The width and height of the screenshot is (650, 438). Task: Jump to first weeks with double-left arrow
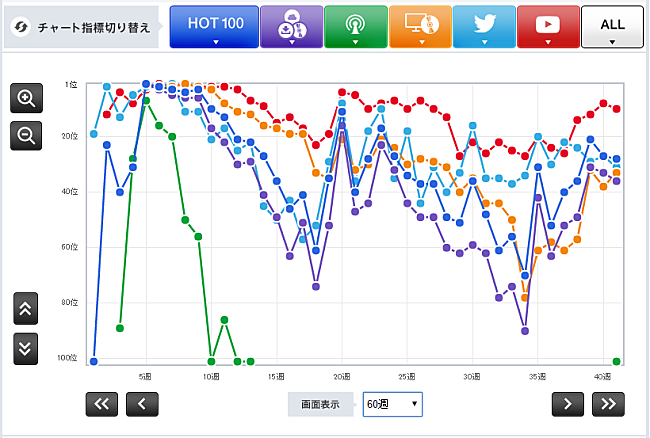[103, 403]
